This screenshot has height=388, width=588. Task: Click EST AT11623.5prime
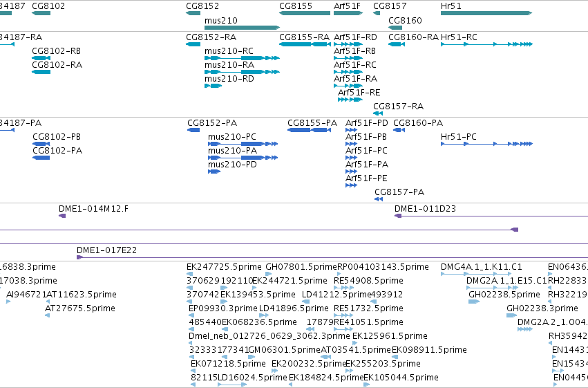(x=48, y=302)
